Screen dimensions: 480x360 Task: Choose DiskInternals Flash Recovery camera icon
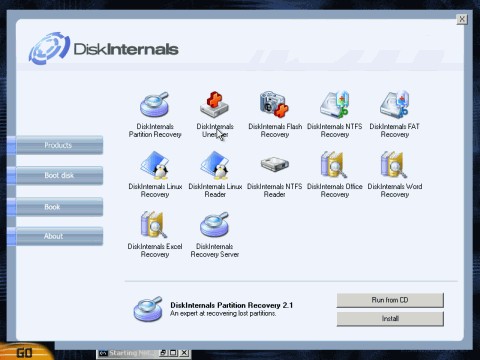click(x=274, y=104)
